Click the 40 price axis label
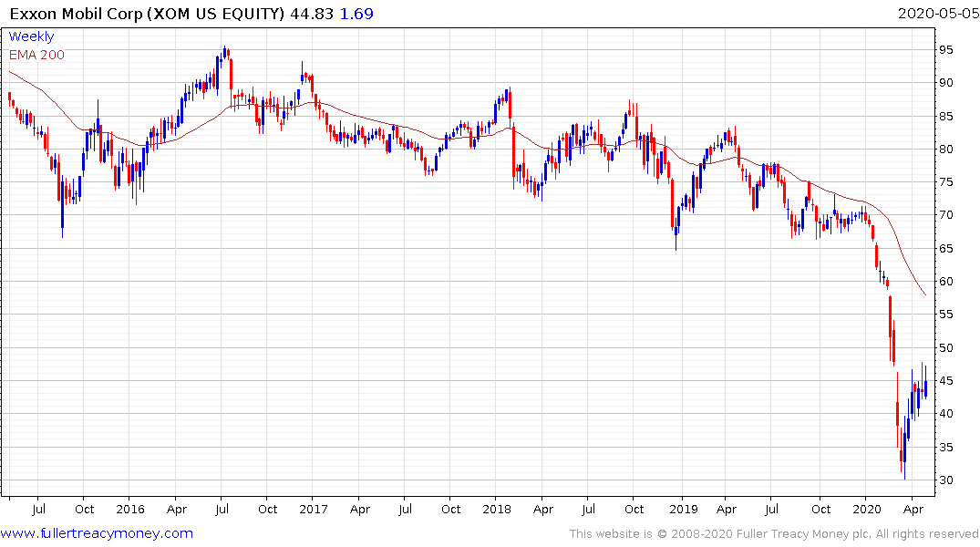Screen dimensions: 980x547 (945, 414)
